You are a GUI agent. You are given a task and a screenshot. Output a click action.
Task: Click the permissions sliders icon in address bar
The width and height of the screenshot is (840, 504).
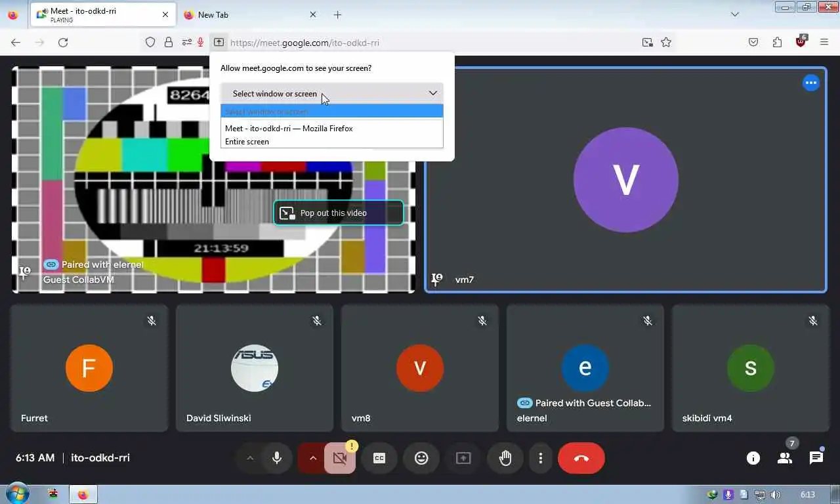tap(187, 43)
